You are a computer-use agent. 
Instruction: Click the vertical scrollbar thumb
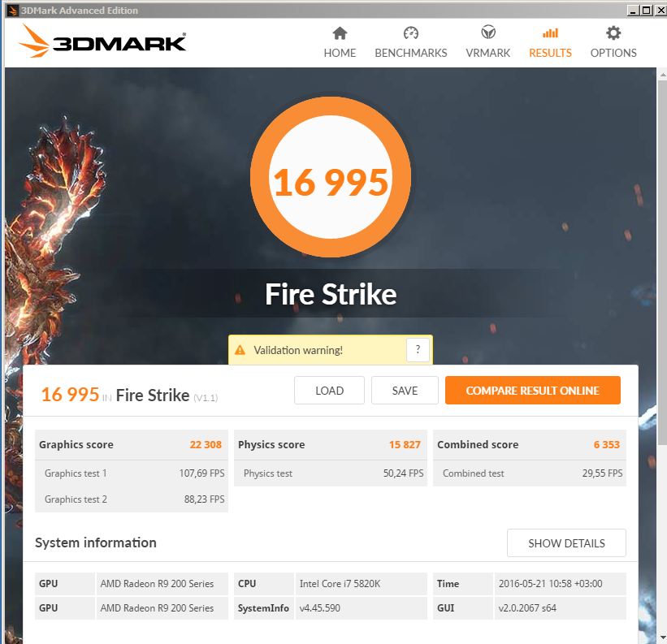[x=662, y=262]
